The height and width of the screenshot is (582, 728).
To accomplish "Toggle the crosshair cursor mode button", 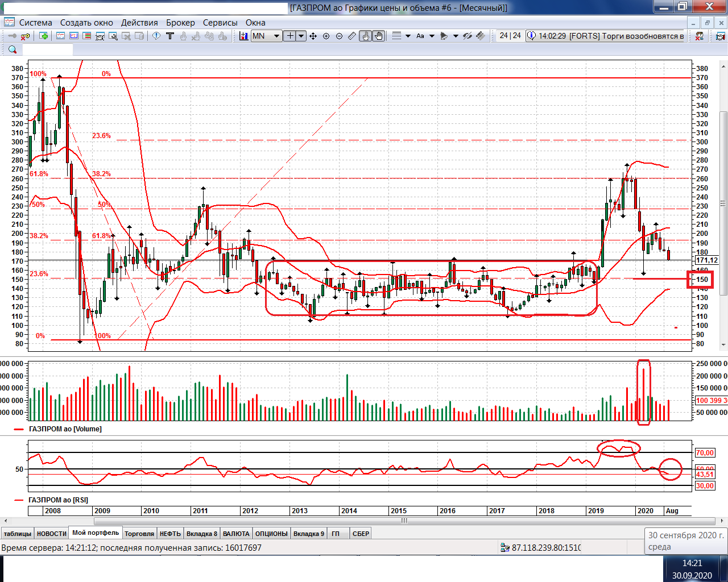I will (x=289, y=36).
